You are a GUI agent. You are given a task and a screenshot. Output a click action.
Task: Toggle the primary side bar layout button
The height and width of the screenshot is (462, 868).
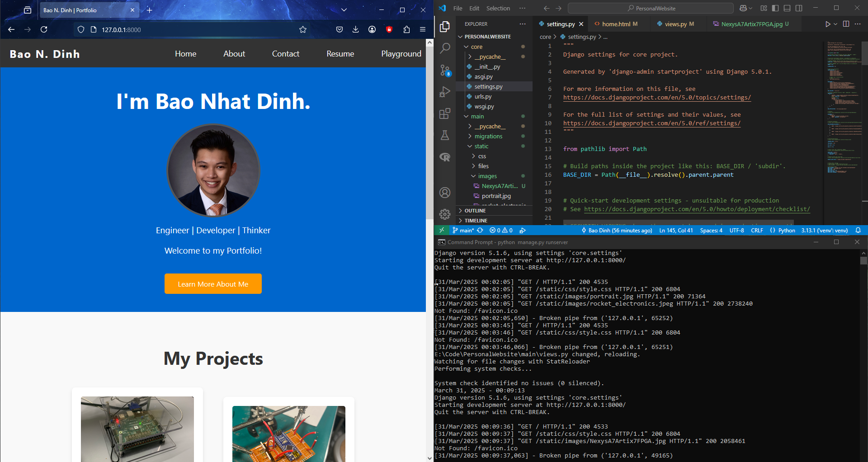(775, 8)
